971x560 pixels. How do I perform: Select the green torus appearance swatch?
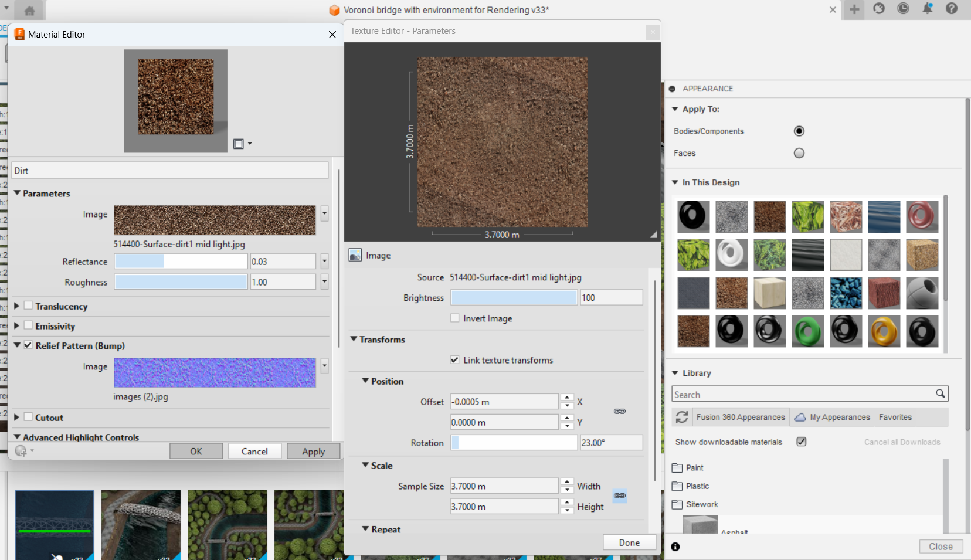coord(807,331)
